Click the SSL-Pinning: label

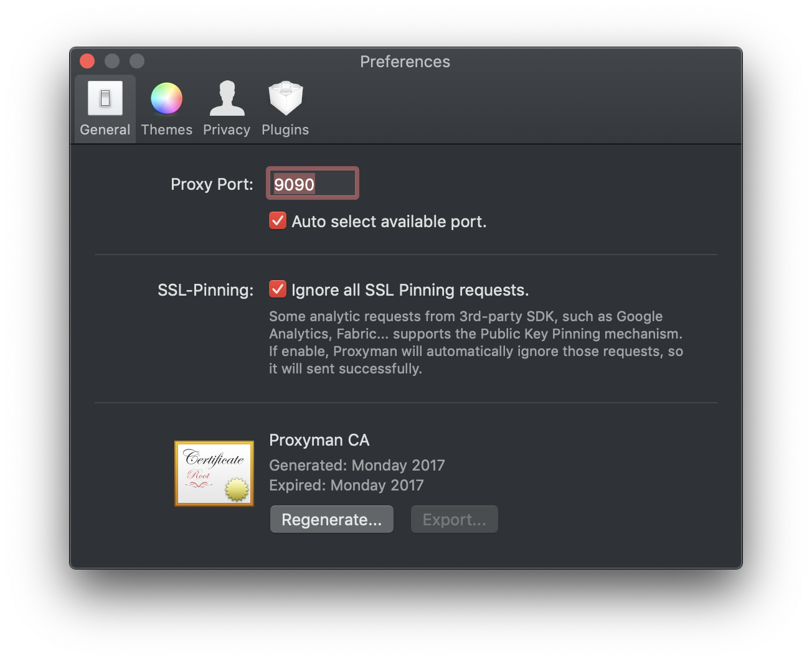(x=205, y=290)
